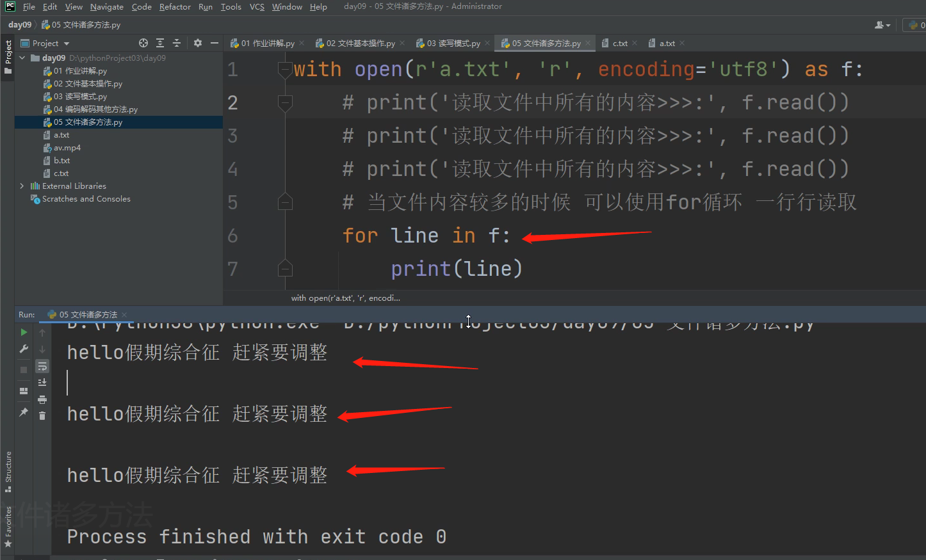Open the Favorites tool window side tab
The width and height of the screenshot is (926, 560).
[8, 527]
